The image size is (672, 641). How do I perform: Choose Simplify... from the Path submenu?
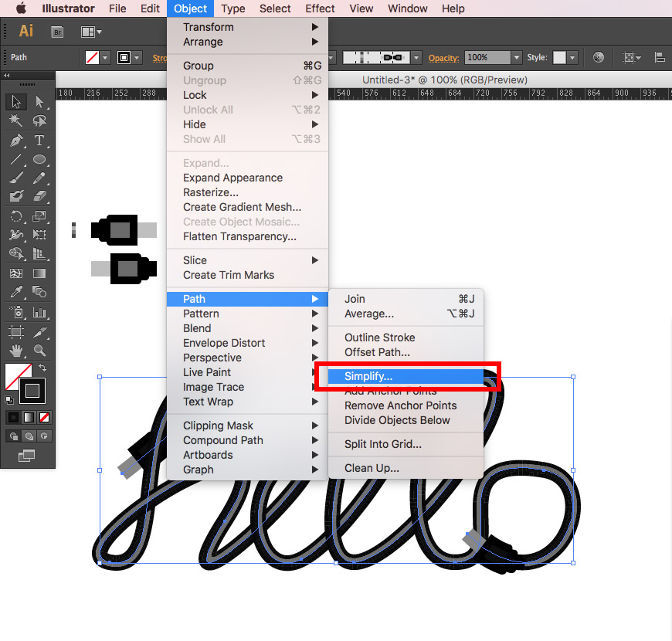368,376
